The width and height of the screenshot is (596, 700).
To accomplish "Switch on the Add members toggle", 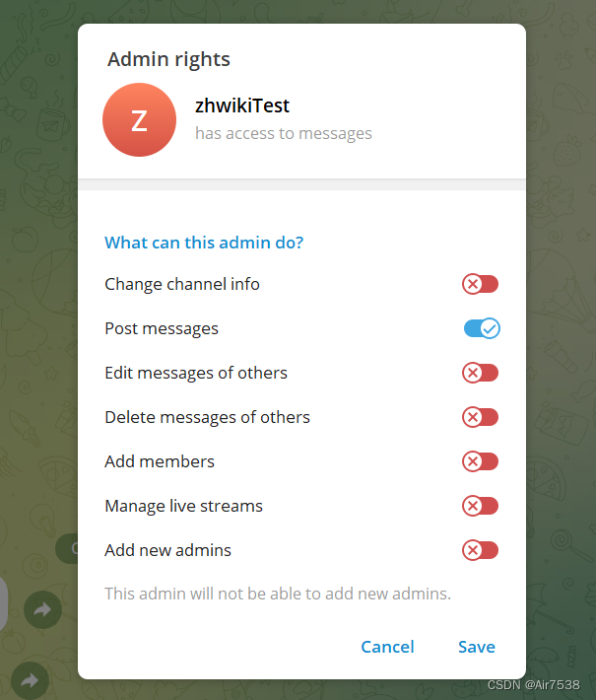I will (x=480, y=461).
